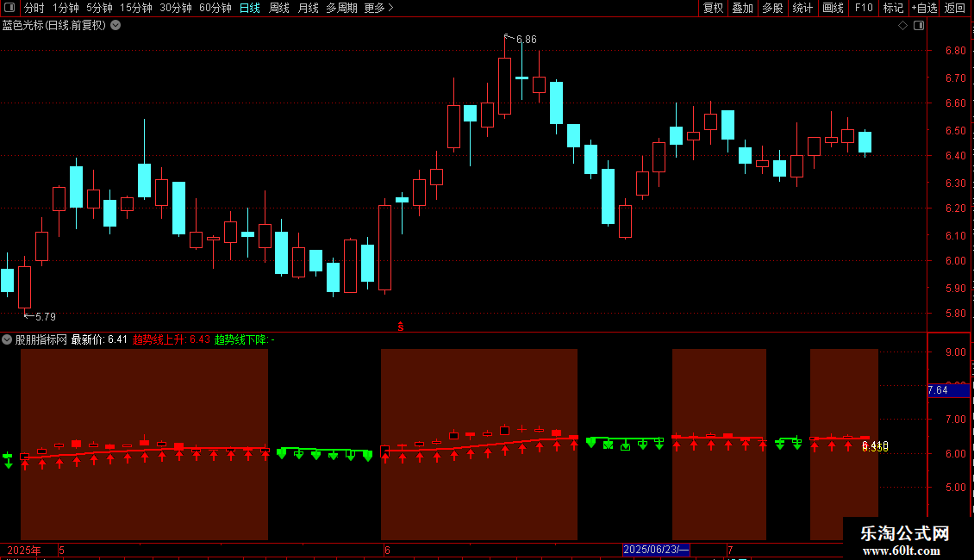Open the 统计 statistics tool

(x=802, y=8)
